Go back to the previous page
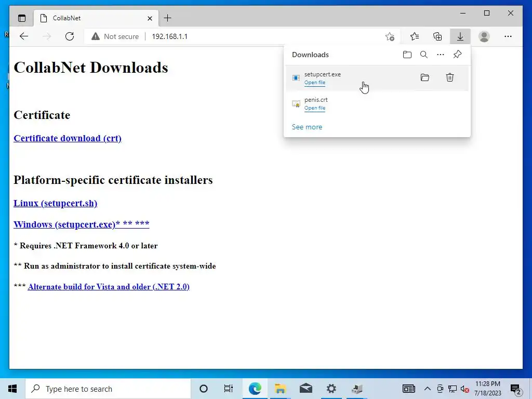This screenshot has width=532, height=399. (x=24, y=36)
